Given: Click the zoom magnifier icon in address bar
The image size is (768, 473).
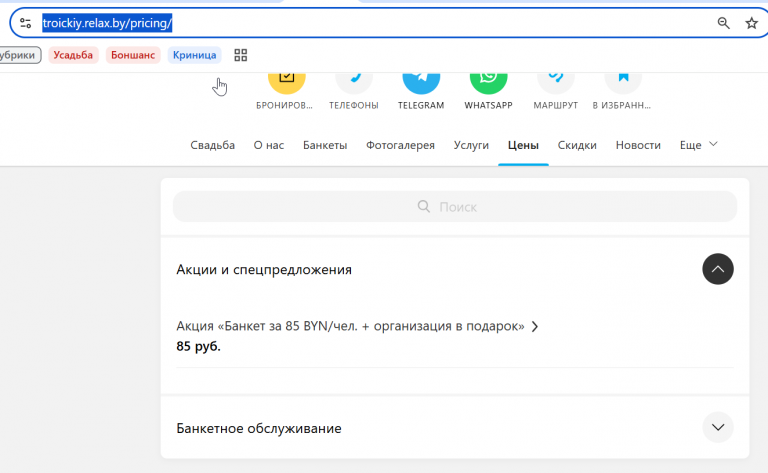Looking at the screenshot, I should pyautogui.click(x=723, y=23).
